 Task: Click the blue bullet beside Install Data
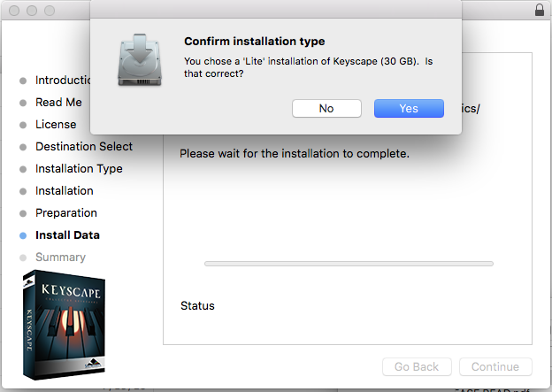click(23, 235)
